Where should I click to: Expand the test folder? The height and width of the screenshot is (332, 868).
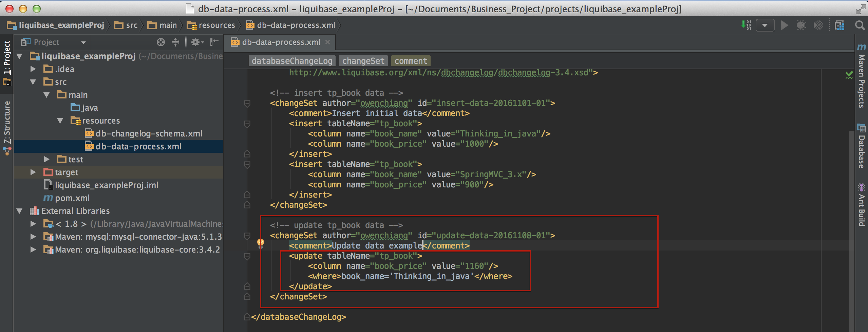coord(47,159)
